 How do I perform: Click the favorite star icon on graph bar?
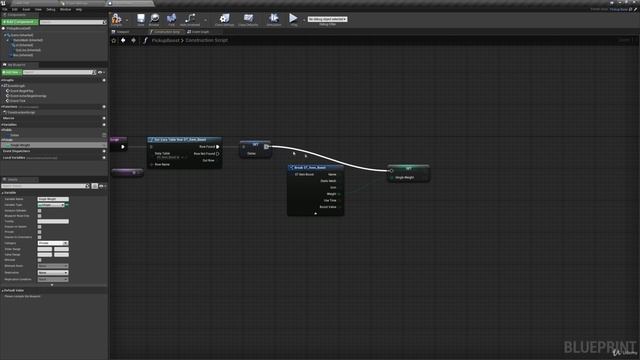coord(114,40)
